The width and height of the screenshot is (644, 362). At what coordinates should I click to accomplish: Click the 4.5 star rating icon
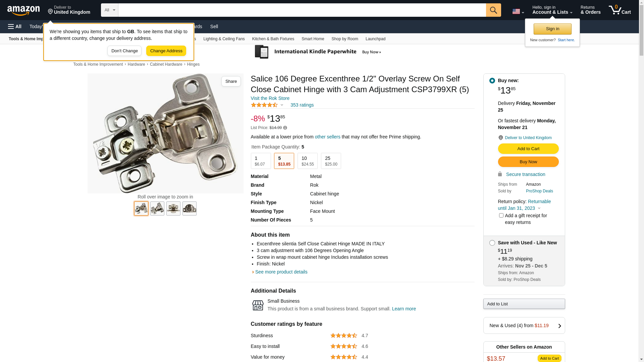(264, 105)
